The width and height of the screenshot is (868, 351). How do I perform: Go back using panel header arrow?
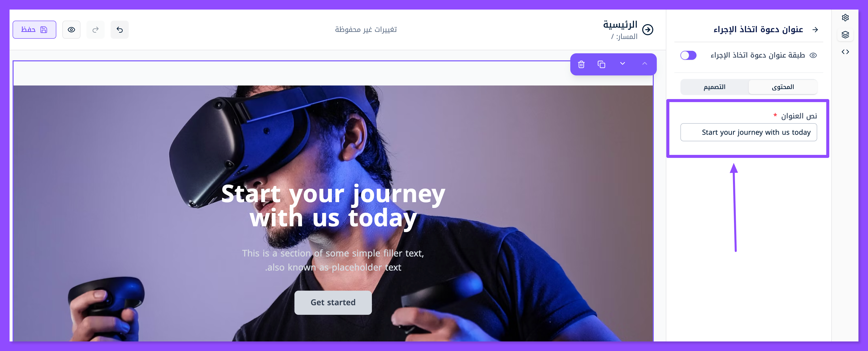pyautogui.click(x=815, y=30)
